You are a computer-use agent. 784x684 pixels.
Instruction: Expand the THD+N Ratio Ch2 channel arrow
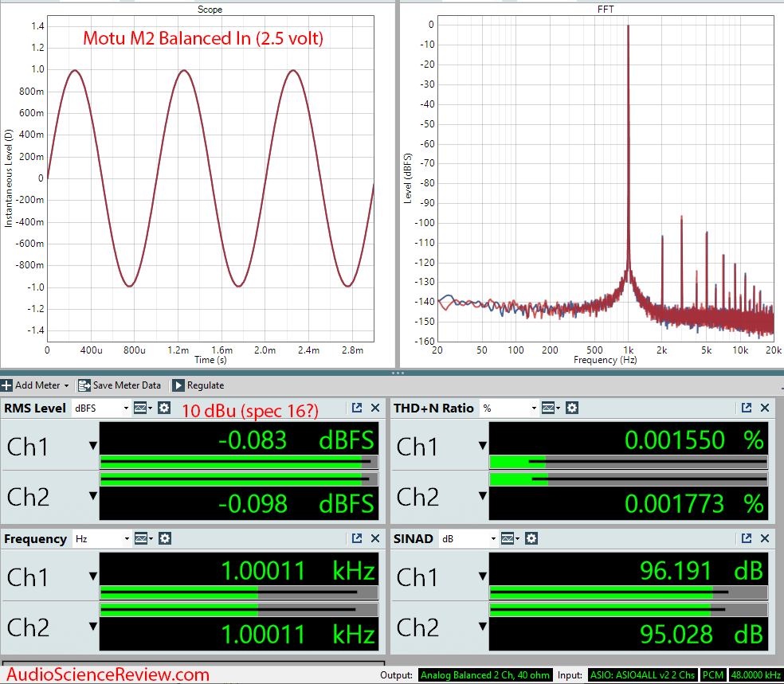coord(483,495)
